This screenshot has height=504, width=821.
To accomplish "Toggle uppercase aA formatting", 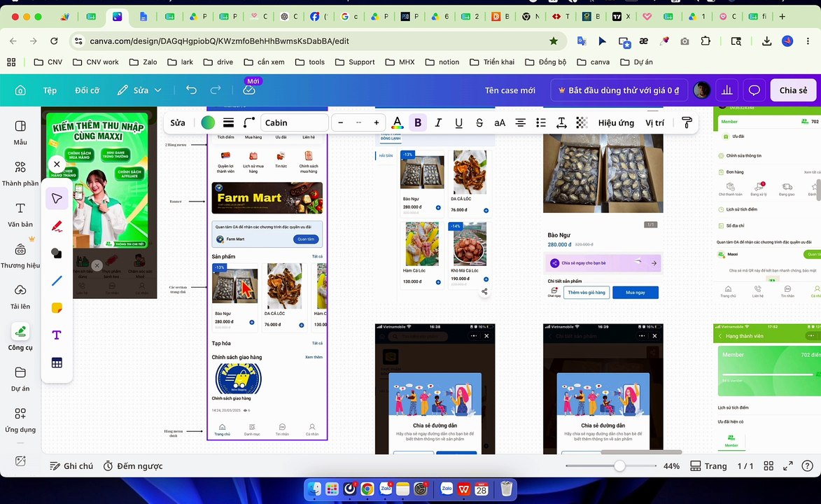I will click(x=500, y=122).
